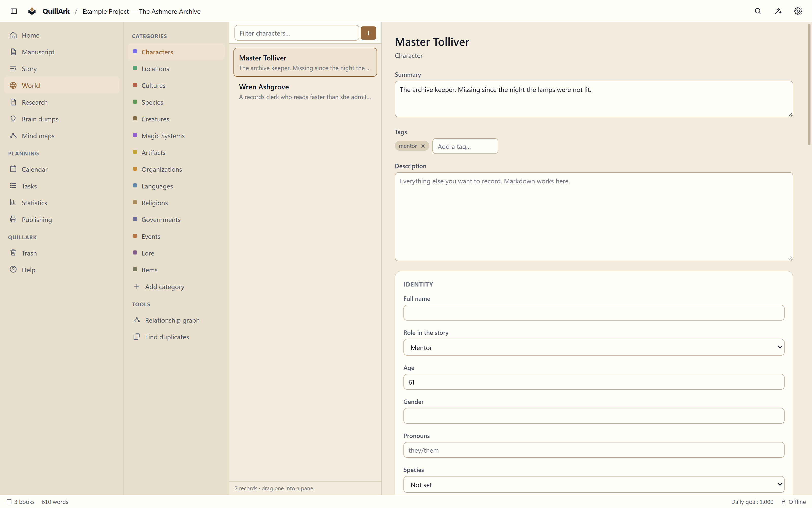
Task: Open the Organizations category
Action: pos(176,169)
